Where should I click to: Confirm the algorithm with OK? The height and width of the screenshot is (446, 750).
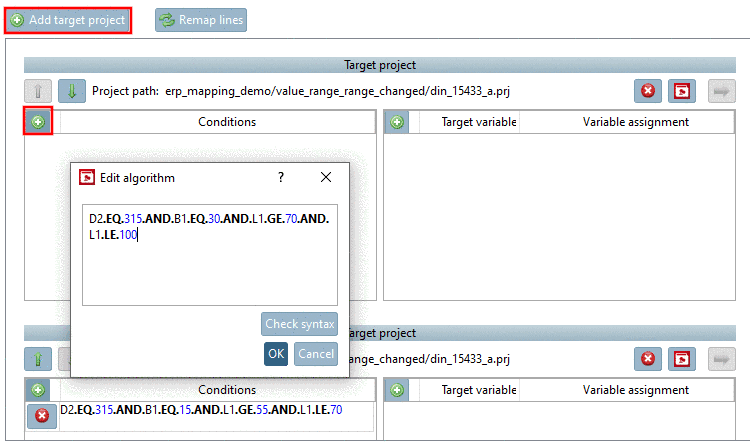276,354
